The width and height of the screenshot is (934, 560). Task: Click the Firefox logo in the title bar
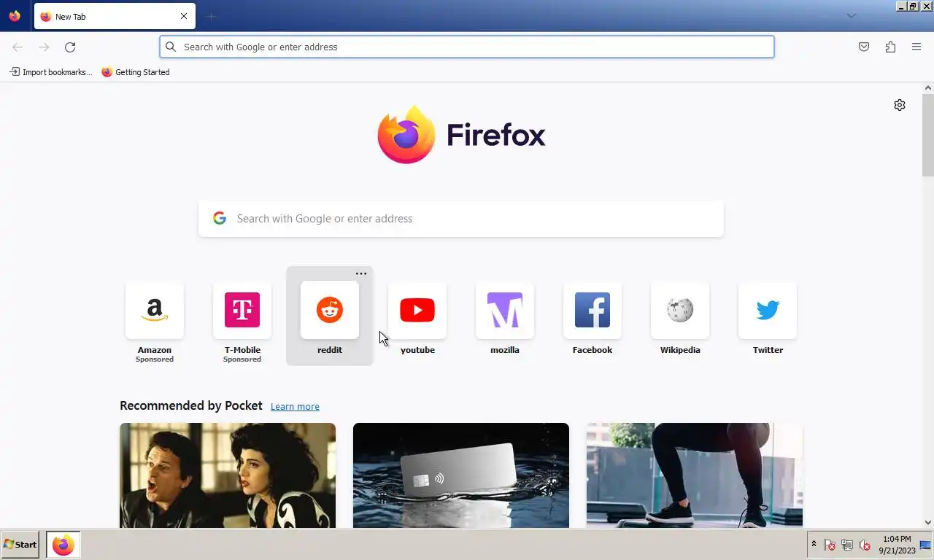(x=15, y=16)
